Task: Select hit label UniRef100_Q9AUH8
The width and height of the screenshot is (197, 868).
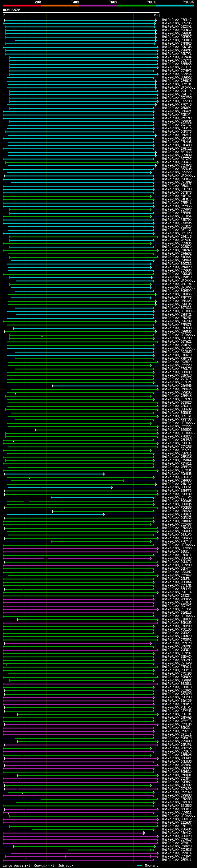Action: pos(176,386)
